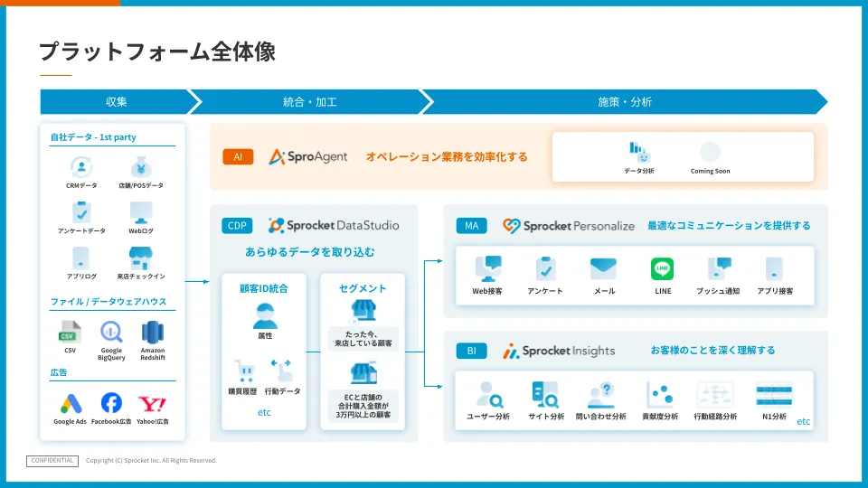Click the Sprocket Insights logo
868x488 pixels.
(x=559, y=351)
